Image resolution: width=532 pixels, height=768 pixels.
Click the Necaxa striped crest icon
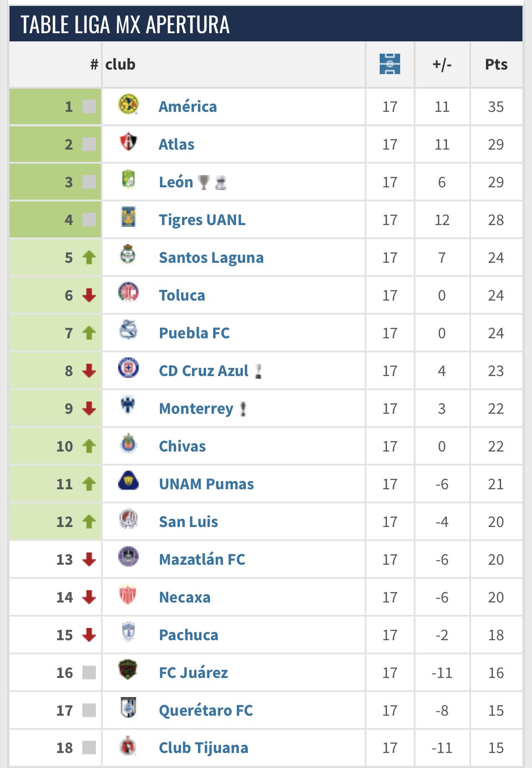click(128, 595)
